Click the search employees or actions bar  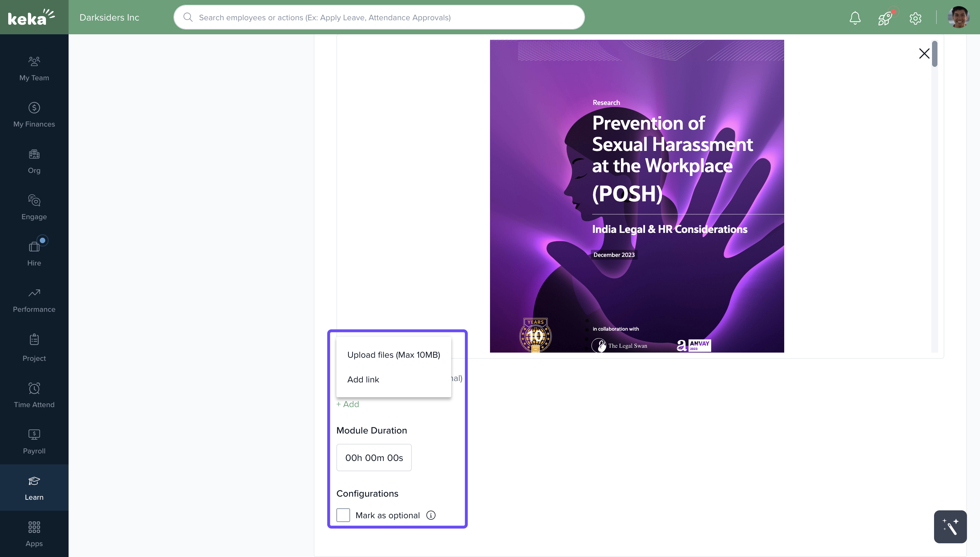pos(379,17)
